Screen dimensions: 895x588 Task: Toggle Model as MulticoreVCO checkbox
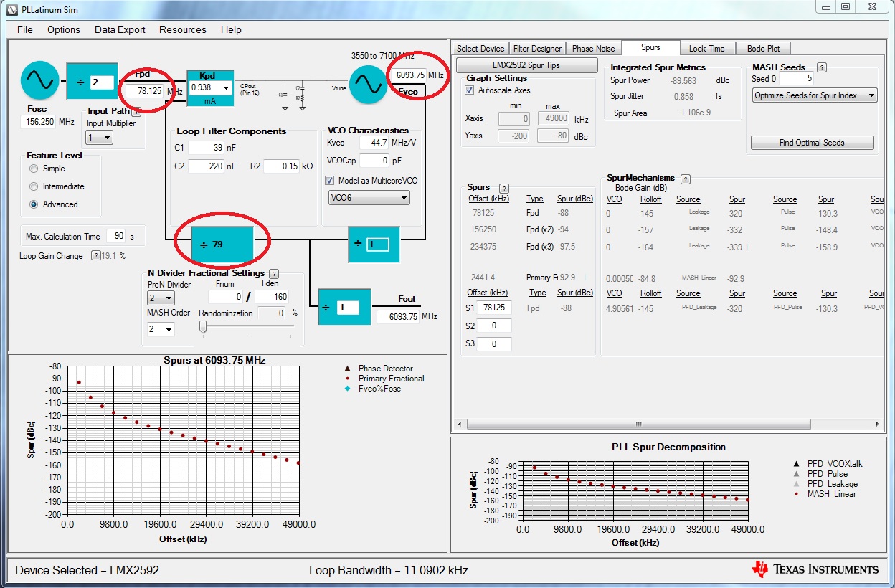pos(330,180)
